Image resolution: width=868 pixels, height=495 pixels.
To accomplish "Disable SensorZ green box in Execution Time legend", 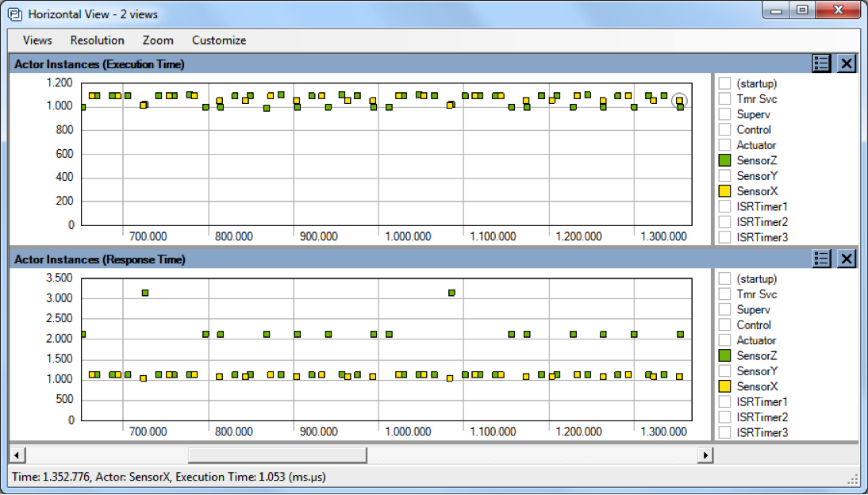I will coord(724,160).
